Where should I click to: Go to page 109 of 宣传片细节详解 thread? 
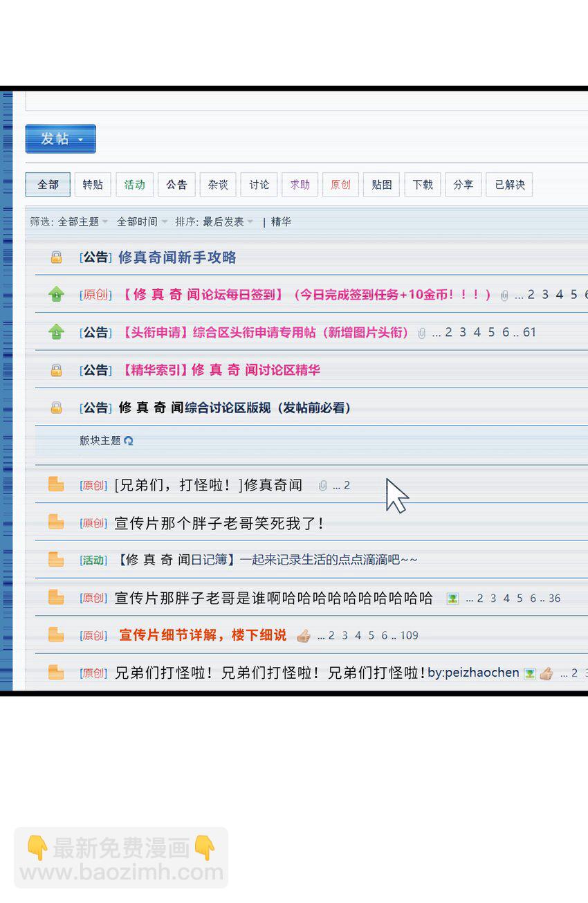click(410, 635)
